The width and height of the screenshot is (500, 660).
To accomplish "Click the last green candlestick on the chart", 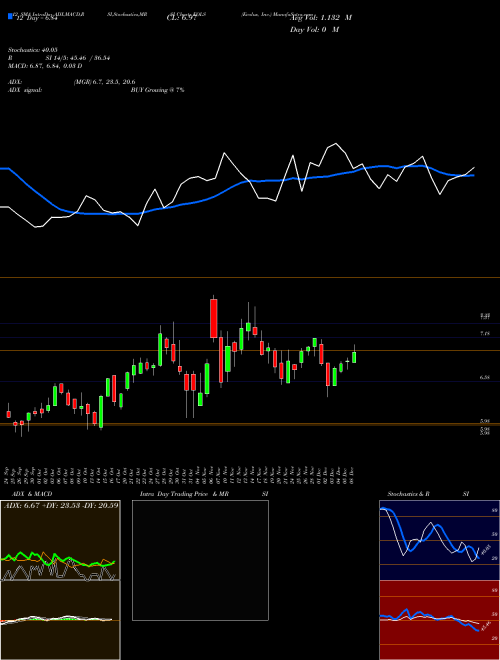I will (354, 357).
